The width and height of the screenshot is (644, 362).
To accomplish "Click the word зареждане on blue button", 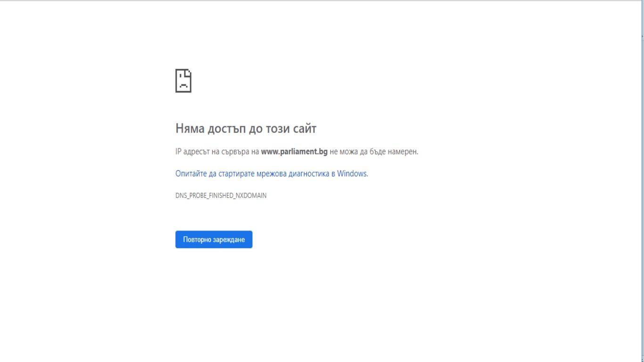I will [x=229, y=239].
